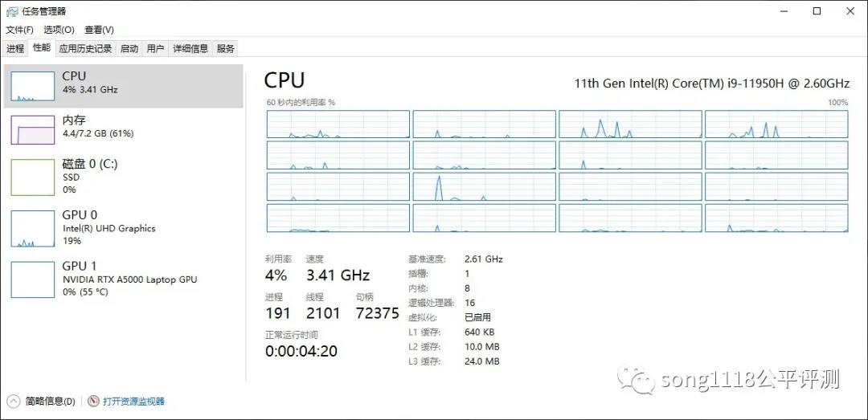Collapse details with 简略信息 chevron icon
Viewport: 868px width, 420px height.
pos(14,402)
